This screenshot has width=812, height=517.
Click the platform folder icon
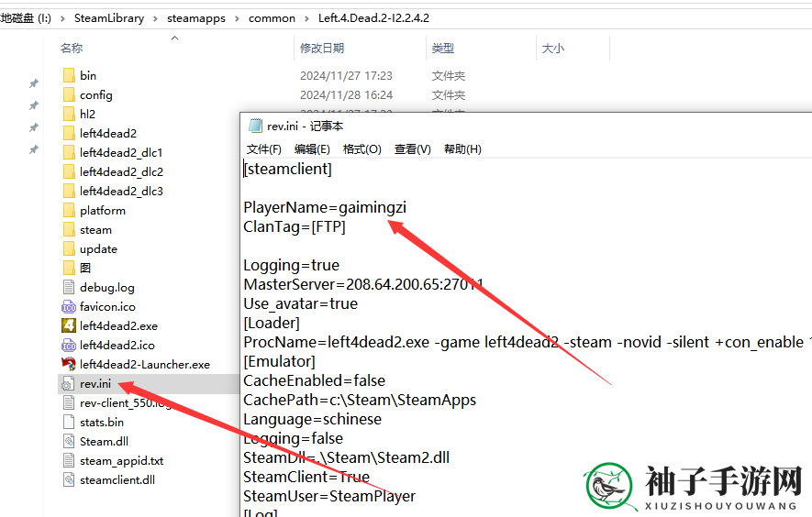coord(69,211)
